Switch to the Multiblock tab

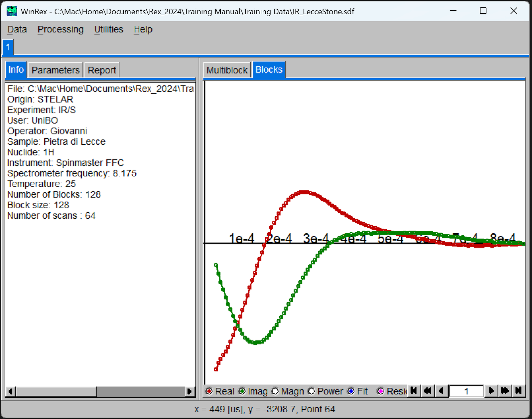(227, 70)
